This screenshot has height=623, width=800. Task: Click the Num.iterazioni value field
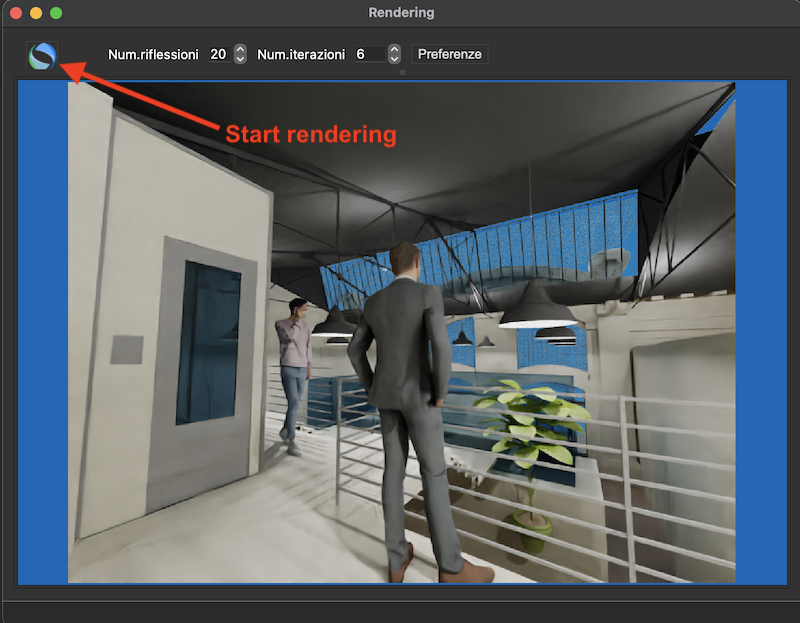click(x=370, y=54)
